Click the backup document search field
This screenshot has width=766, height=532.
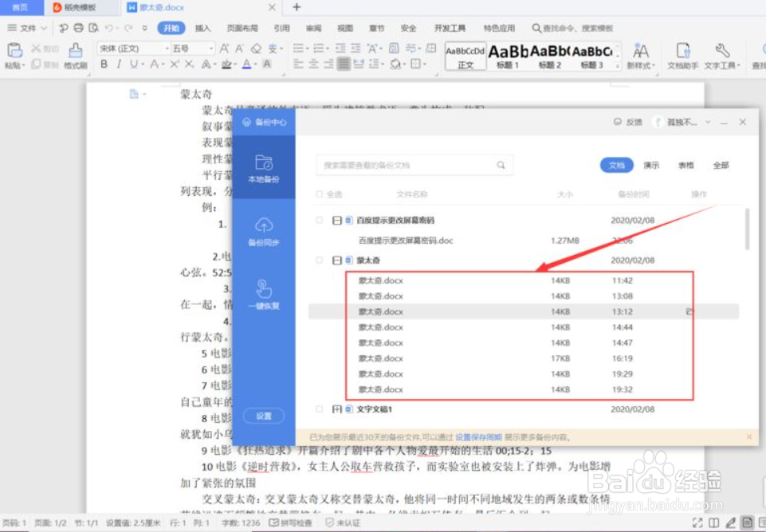[x=414, y=165]
